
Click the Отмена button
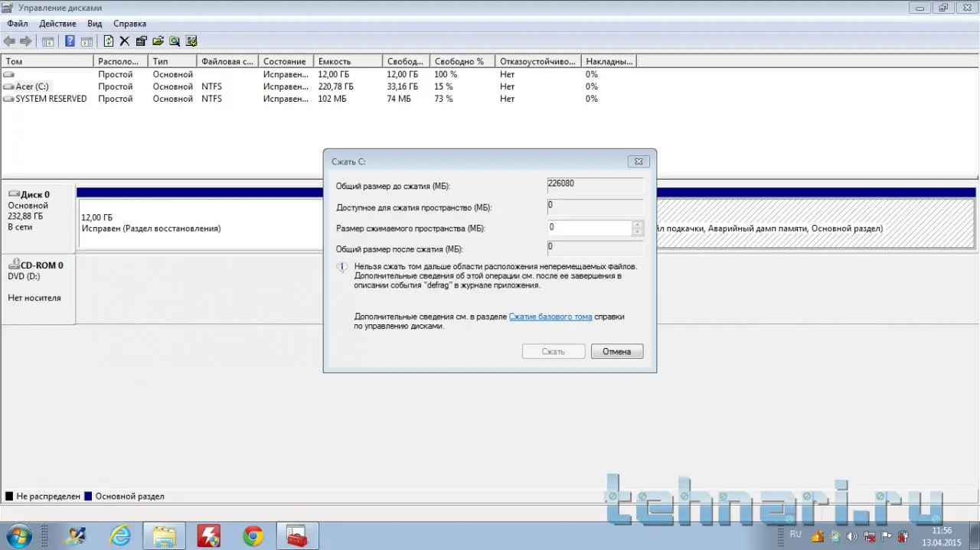(x=616, y=351)
